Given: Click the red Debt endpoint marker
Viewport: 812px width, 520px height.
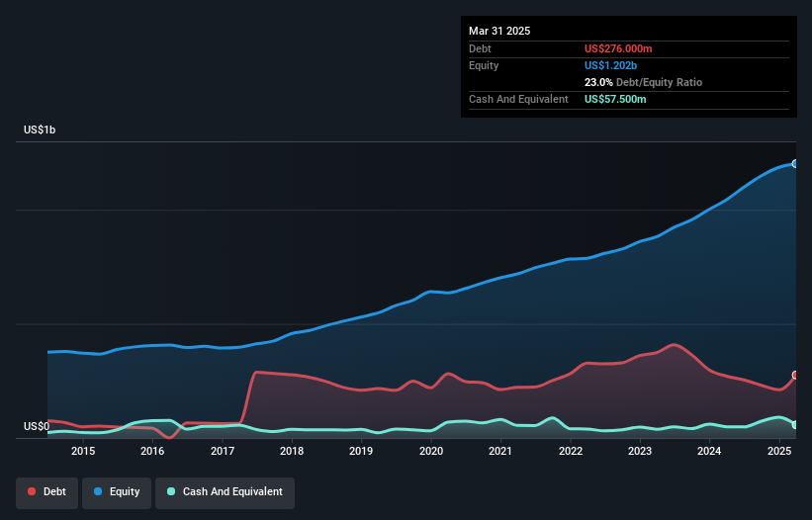Looking at the screenshot, I should coord(795,375).
